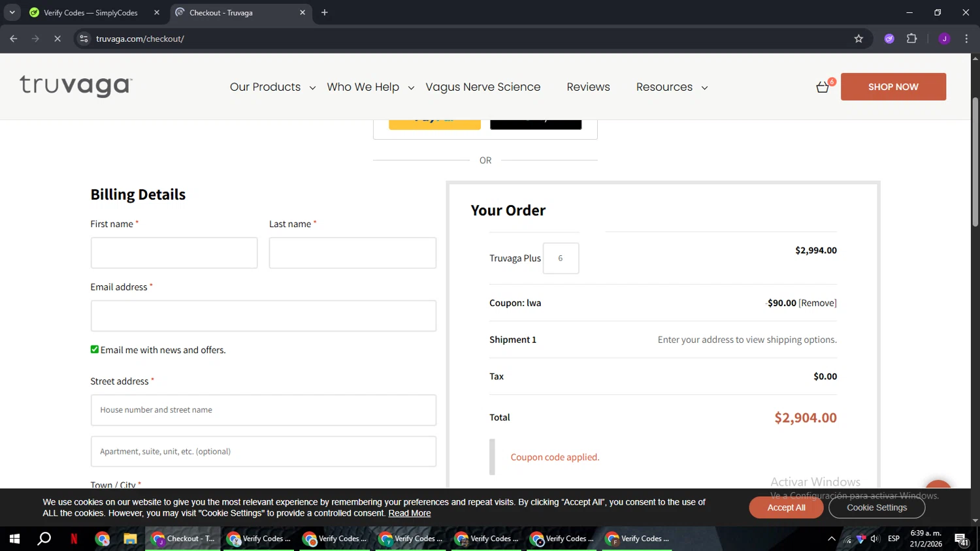980x551 pixels.
Task: Focus the Email address field
Action: 263,316
